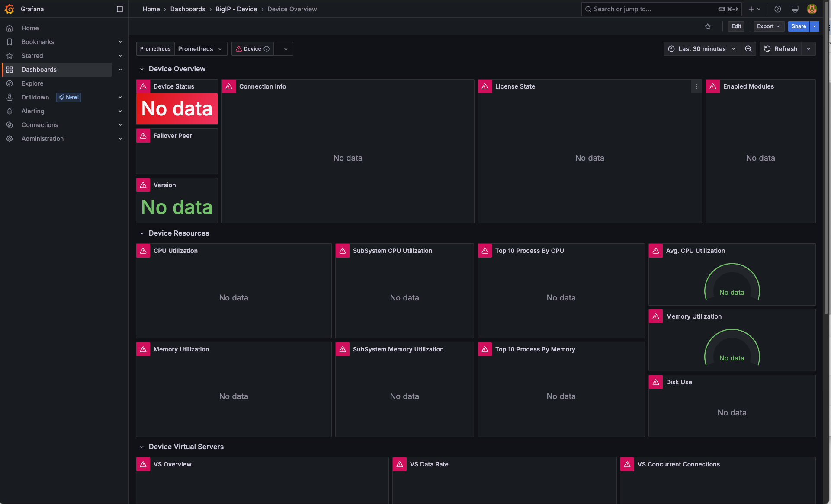The width and height of the screenshot is (831, 504).
Task: Open Administration settings in sidebar
Action: (42, 138)
